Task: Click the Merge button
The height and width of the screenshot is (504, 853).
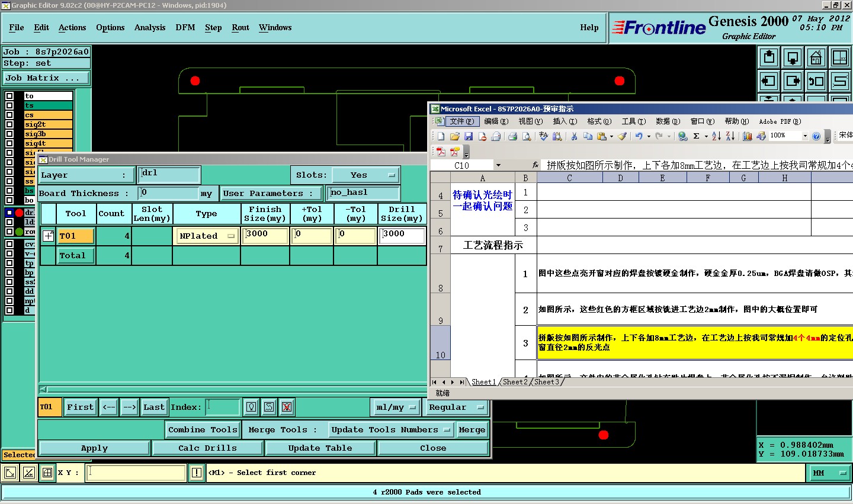Action: (472, 430)
